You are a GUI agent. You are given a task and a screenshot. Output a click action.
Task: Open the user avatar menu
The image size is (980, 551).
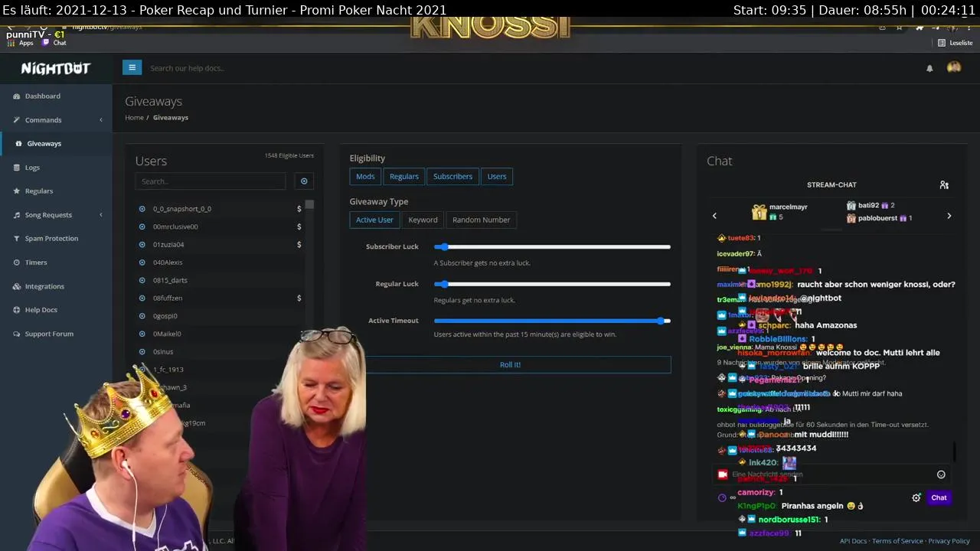pos(954,67)
